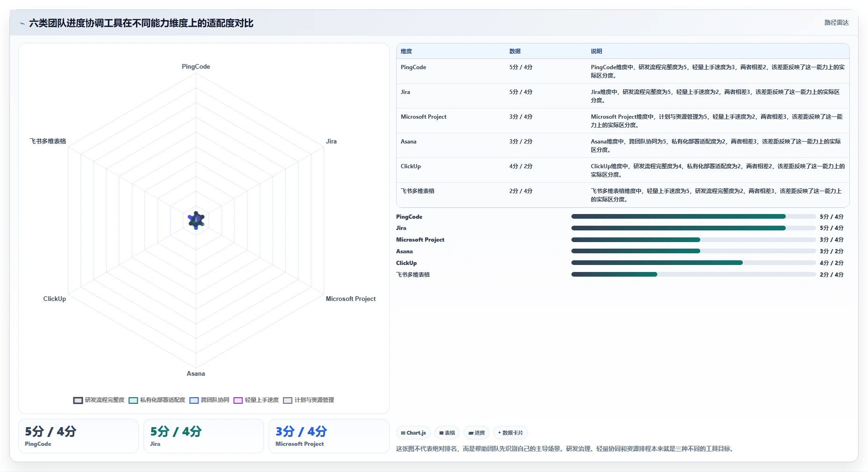
Task: Click the 数据卡片 tag chip
Action: (511, 433)
